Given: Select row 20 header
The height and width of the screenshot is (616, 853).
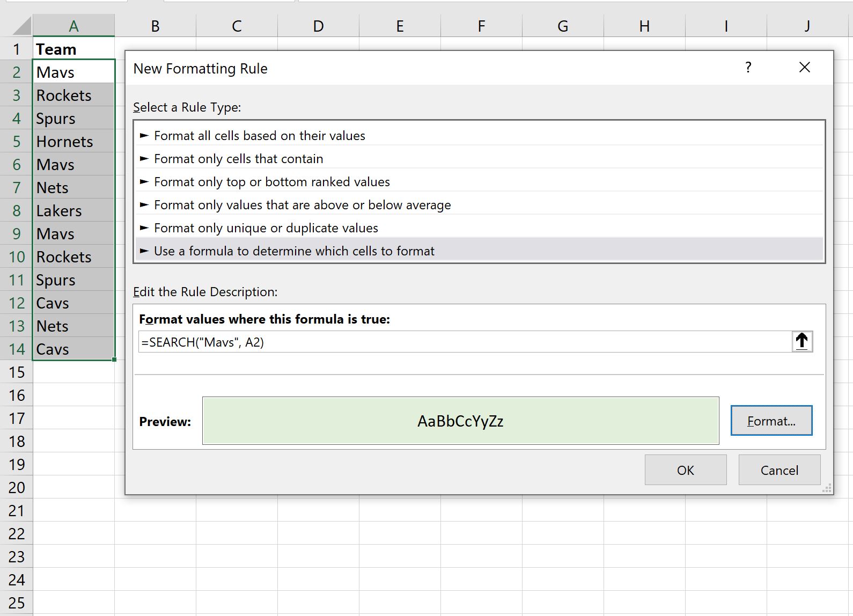Looking at the screenshot, I should click(x=16, y=487).
